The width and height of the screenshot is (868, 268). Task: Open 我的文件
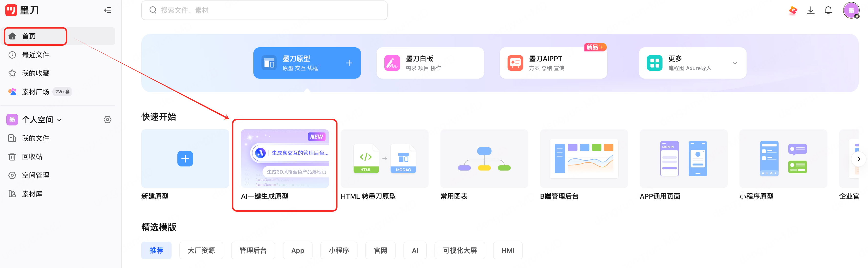(x=35, y=138)
